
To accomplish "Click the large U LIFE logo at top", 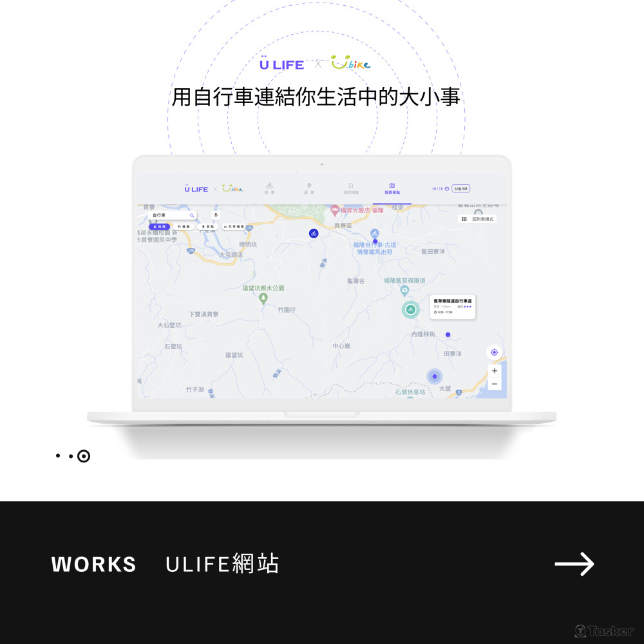I will pyautogui.click(x=282, y=64).
